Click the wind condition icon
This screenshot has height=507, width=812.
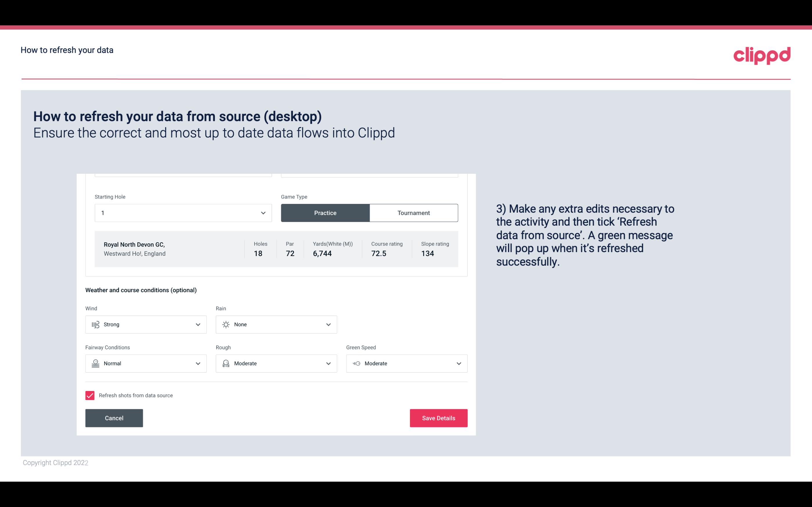pyautogui.click(x=95, y=324)
